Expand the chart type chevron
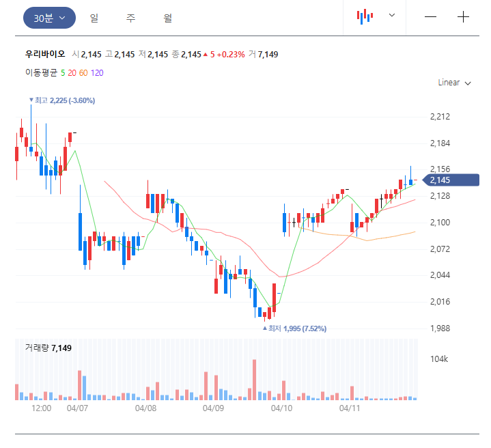The image size is (491, 448). point(392,15)
